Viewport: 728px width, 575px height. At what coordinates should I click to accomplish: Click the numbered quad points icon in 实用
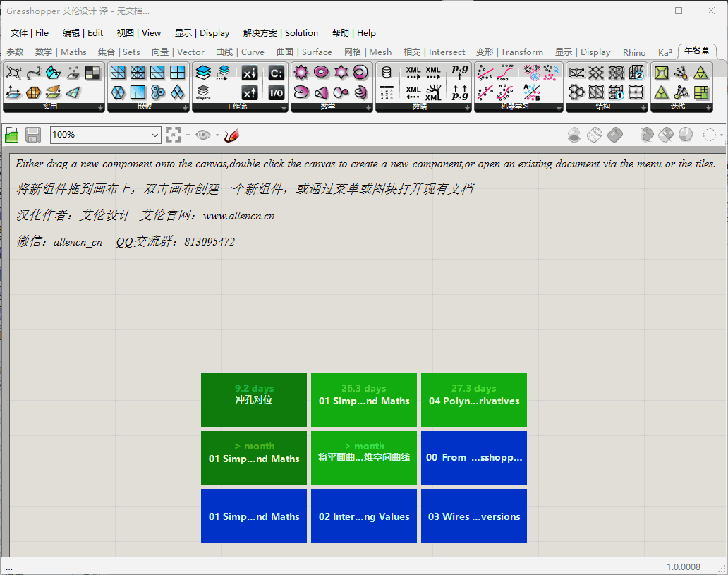tap(14, 73)
